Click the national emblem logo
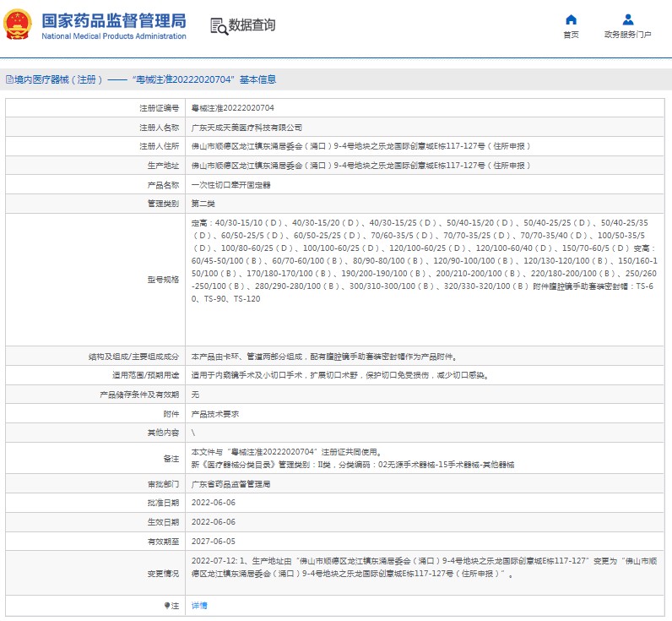This screenshot has height=621, width=672. (x=18, y=25)
